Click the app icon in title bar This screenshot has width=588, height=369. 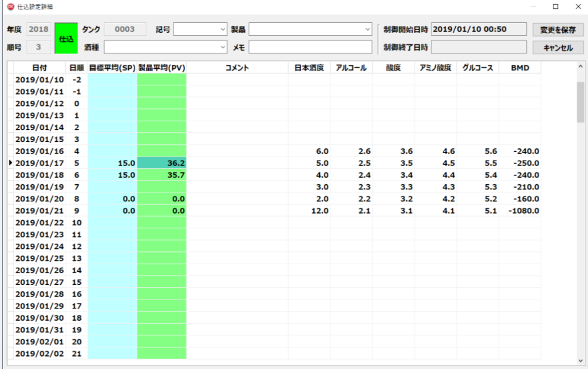[x=9, y=6]
